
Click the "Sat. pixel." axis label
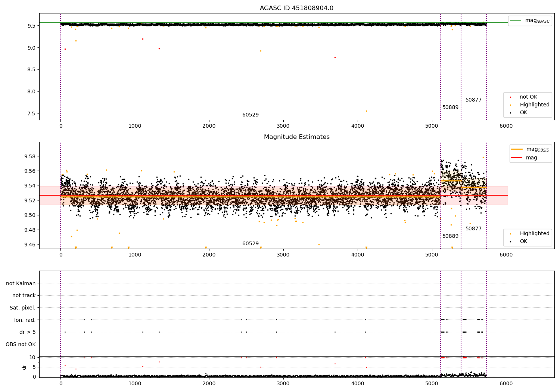coord(23,308)
